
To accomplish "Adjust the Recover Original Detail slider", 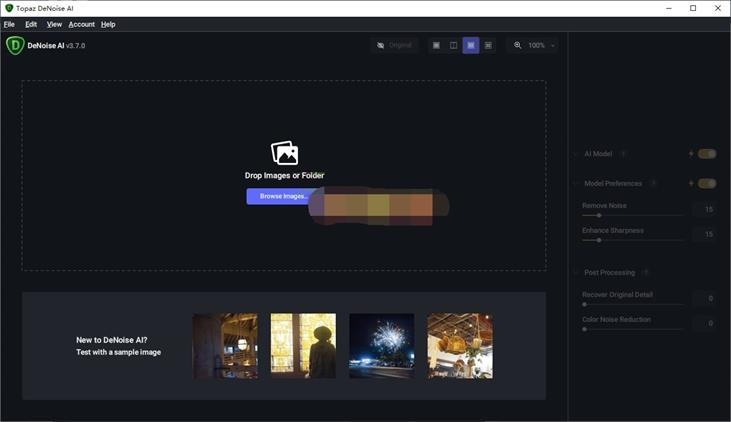I will coord(633,304).
